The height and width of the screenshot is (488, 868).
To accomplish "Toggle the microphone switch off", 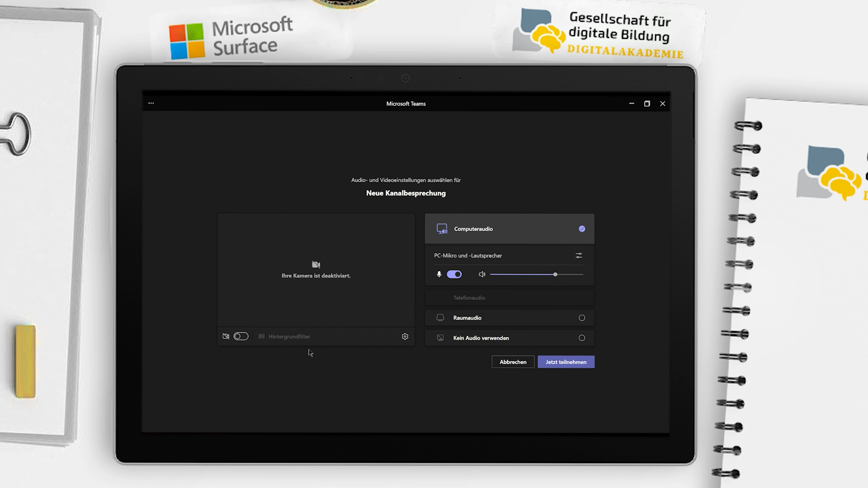I will click(454, 274).
